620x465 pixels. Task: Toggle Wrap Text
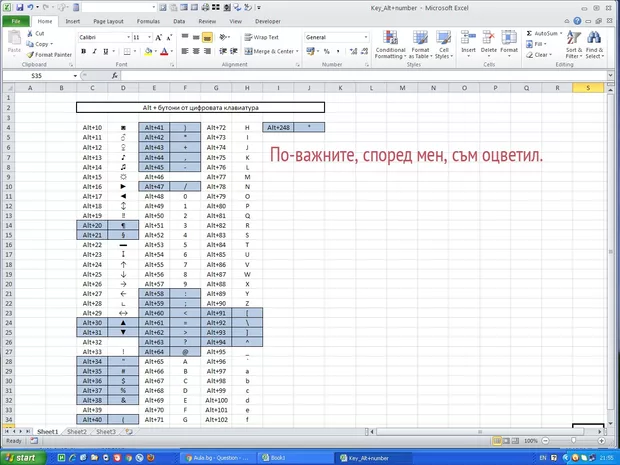tap(261, 37)
